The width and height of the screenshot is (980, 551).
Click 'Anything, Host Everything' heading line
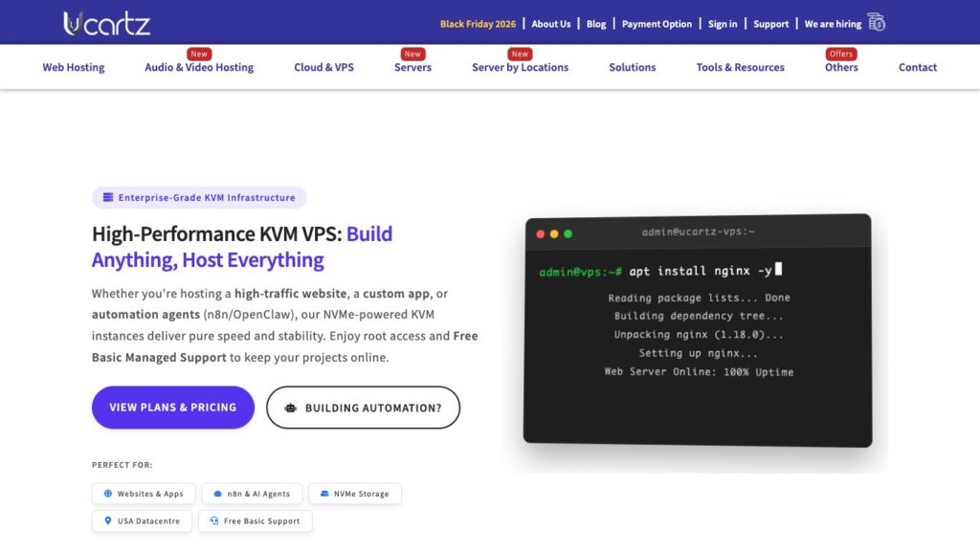[208, 260]
